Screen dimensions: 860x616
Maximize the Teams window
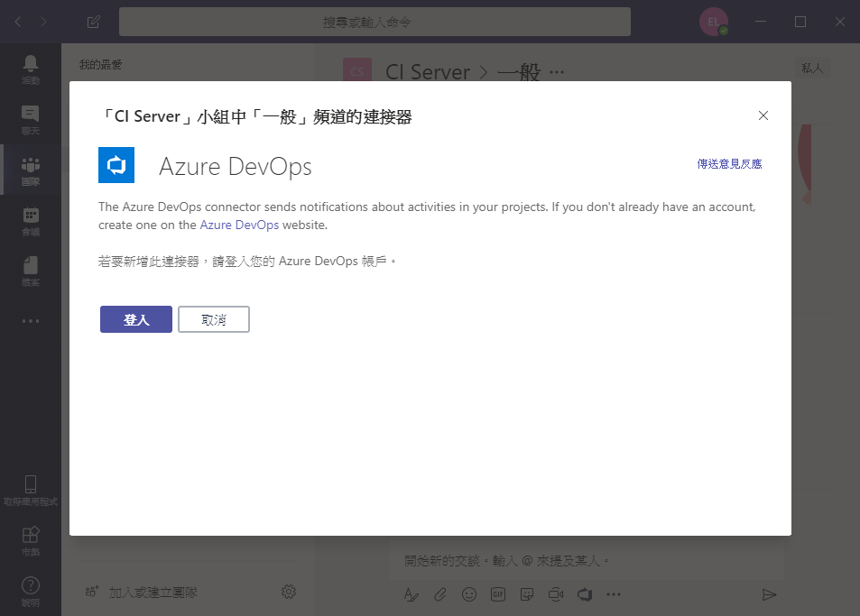click(800, 22)
